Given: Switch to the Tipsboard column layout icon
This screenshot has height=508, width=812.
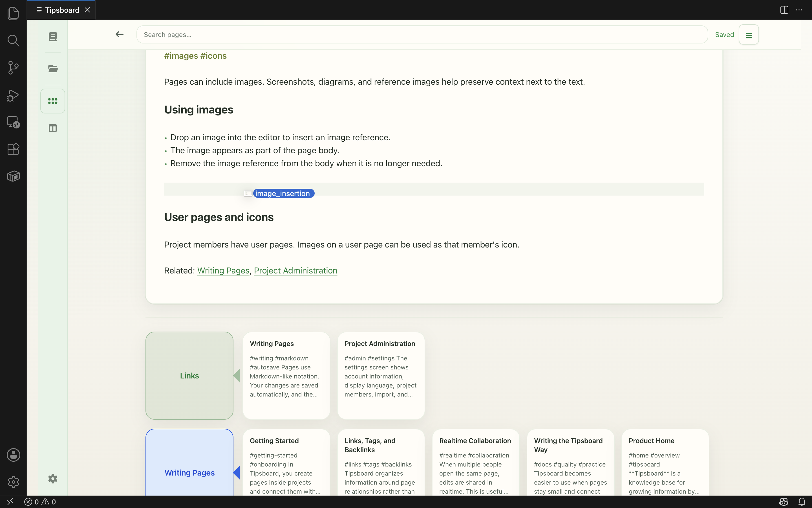Looking at the screenshot, I should click(53, 128).
